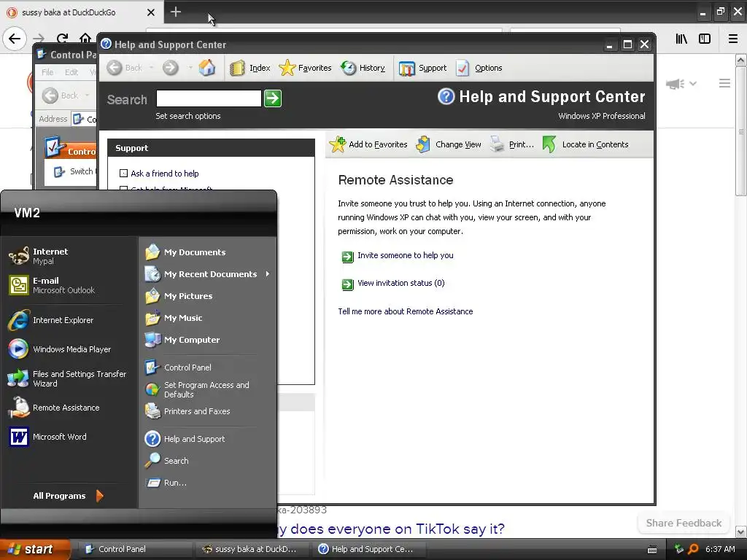
Task: Open Set search options link
Action: [187, 116]
